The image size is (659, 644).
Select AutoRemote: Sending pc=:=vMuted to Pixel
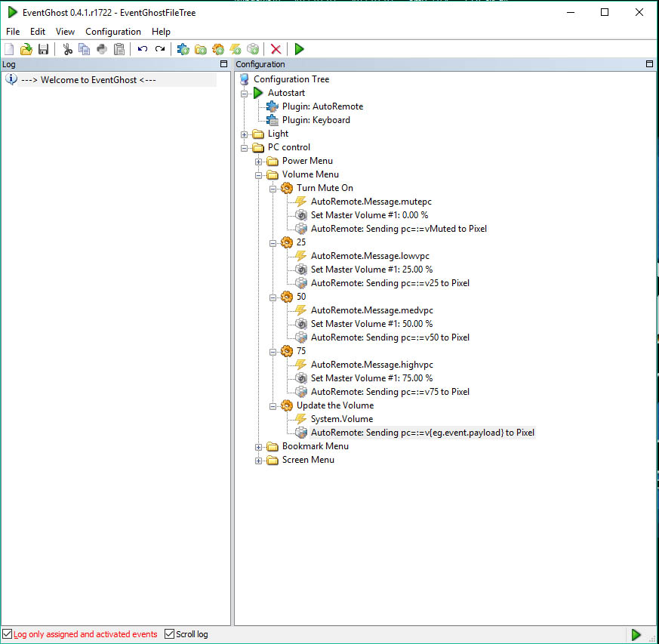pos(399,229)
